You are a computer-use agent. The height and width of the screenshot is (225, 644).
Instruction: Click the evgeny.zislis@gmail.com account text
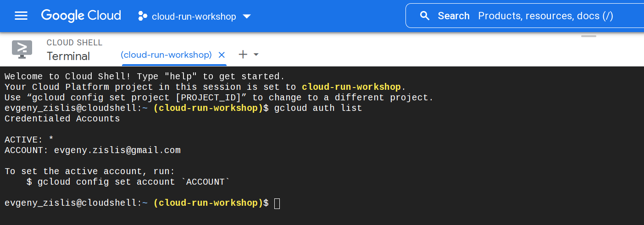click(x=117, y=150)
